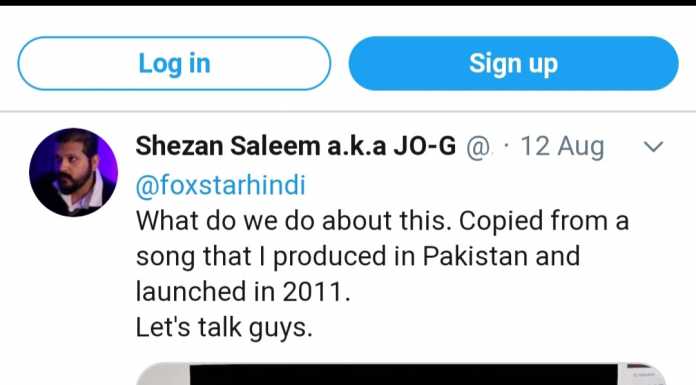Viewport: 696px width, 385px height.
Task: Click the black bar at top of screen
Action: click(x=348, y=3)
